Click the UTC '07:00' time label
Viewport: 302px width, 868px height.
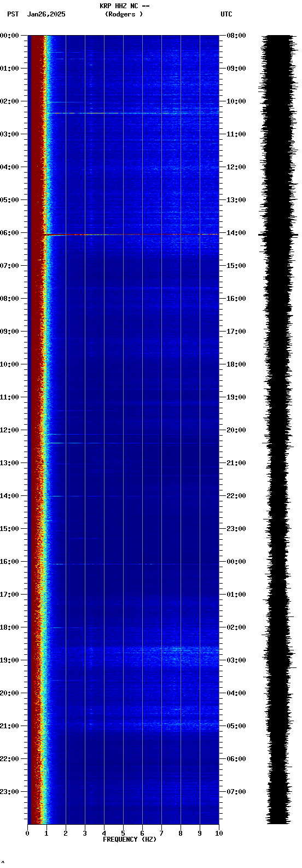click(236, 792)
